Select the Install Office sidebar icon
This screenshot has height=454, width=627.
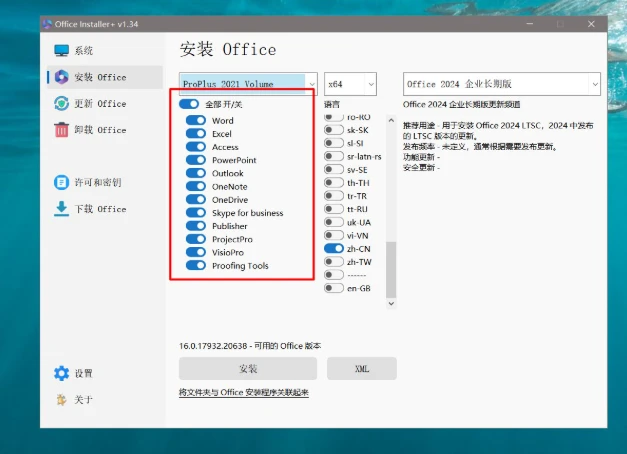pyautogui.click(x=61, y=77)
